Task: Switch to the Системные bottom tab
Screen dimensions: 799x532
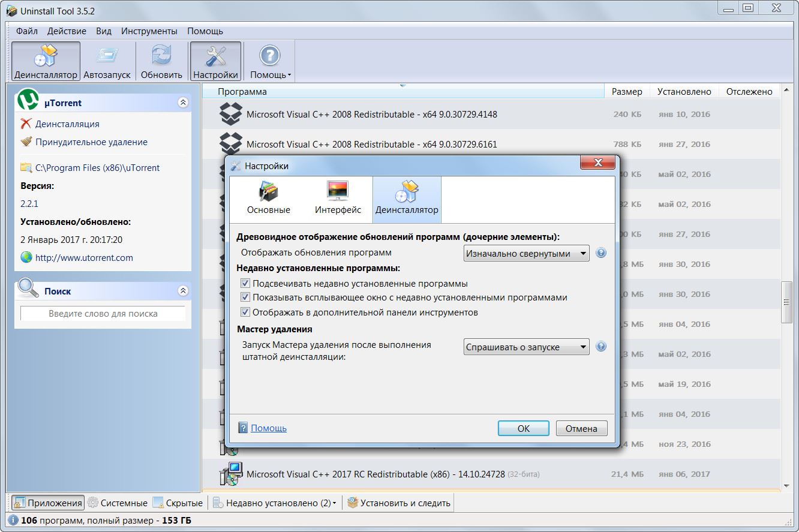Action: coord(118,503)
